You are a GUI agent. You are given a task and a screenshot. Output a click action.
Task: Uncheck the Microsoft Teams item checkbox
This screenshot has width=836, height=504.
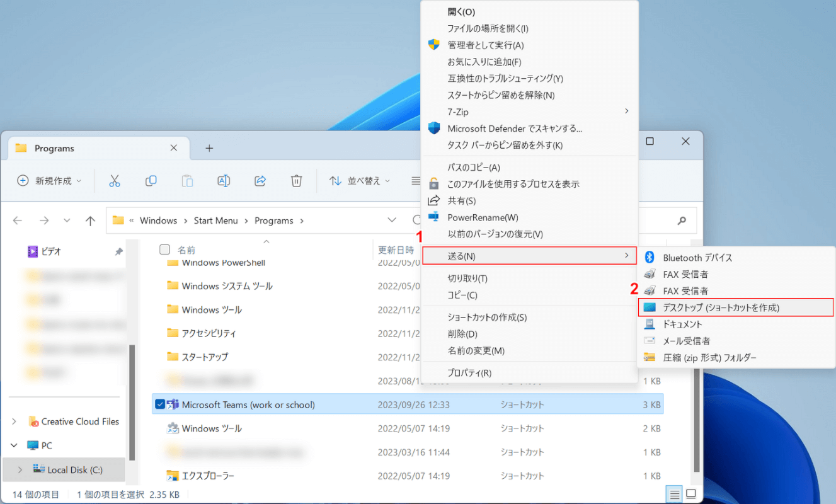click(160, 404)
